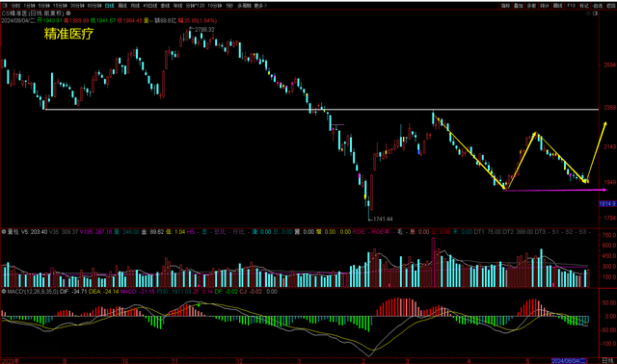Click the 返回 back button
Viewport: 617px width, 364px height.
[610, 6]
